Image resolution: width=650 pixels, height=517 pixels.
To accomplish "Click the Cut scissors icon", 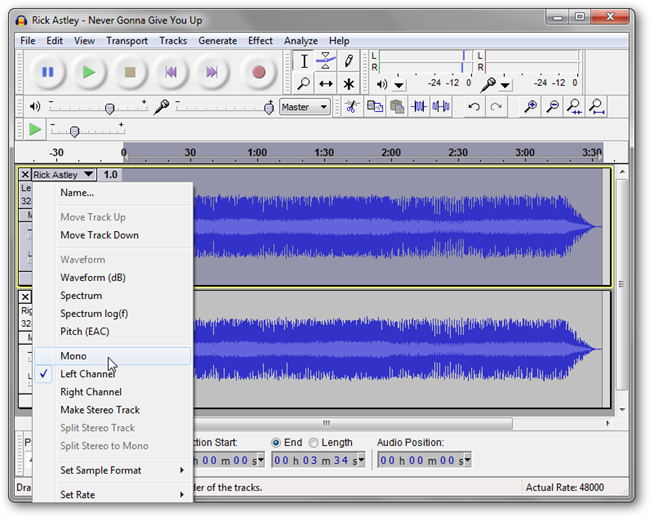I will 352,107.
